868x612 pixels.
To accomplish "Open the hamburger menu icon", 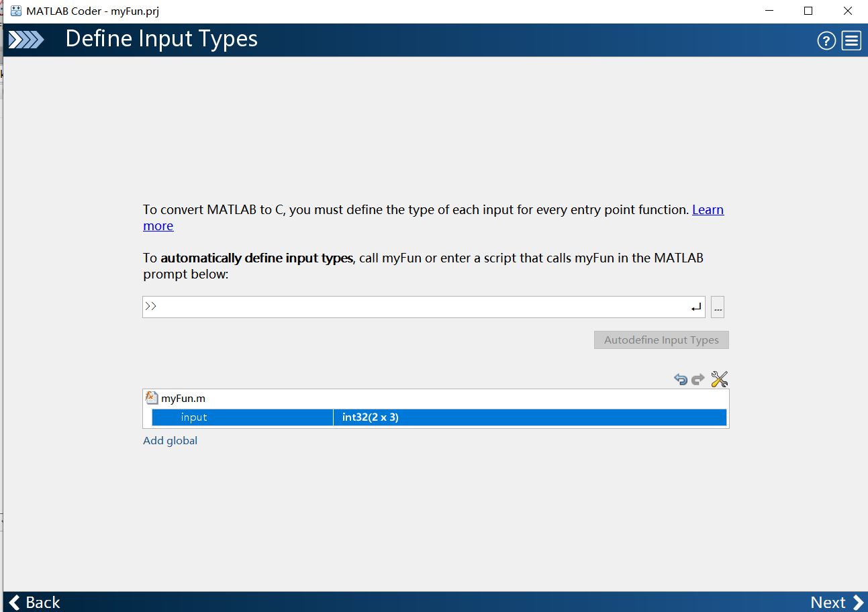I will [x=852, y=41].
